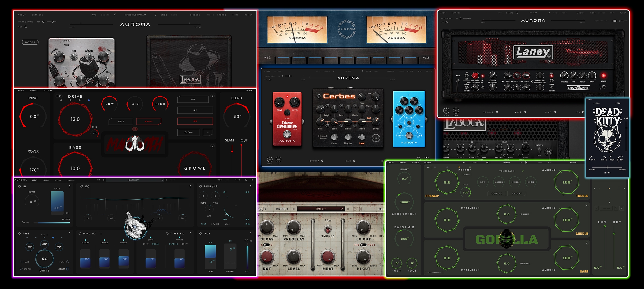This screenshot has width=644, height=289.
Task: Toggle the STOMP power switch in the Laney plugin
Action: click(497, 112)
